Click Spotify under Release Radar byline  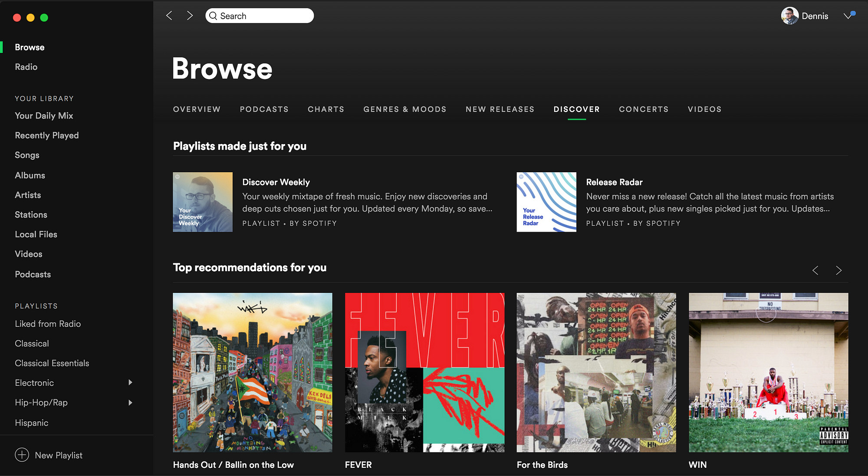pos(663,223)
